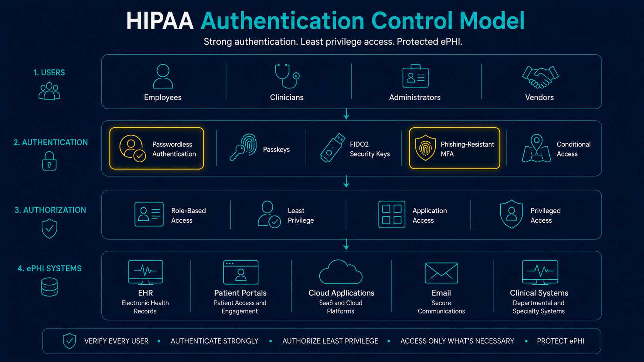Click the "3. AUTHORIZATION" section label
The height and width of the screenshot is (362, 644).
[50, 210]
